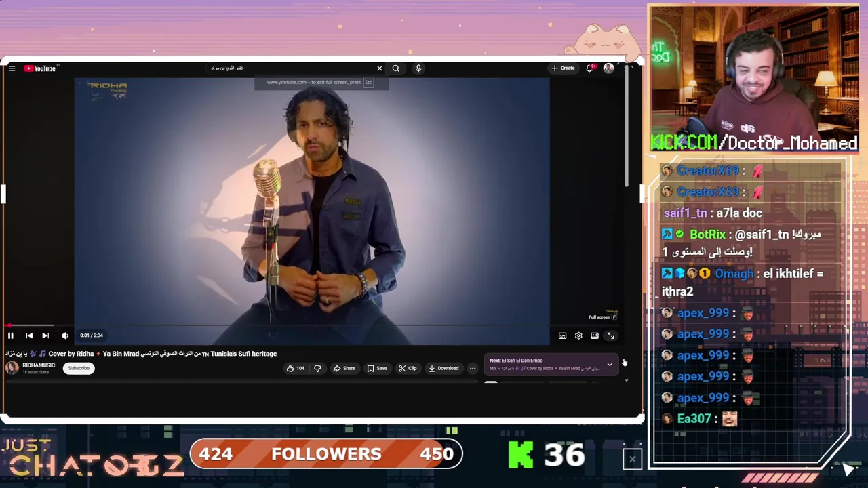This screenshot has width=868, height=488.
Task: Skip to next video
Action: [45, 335]
